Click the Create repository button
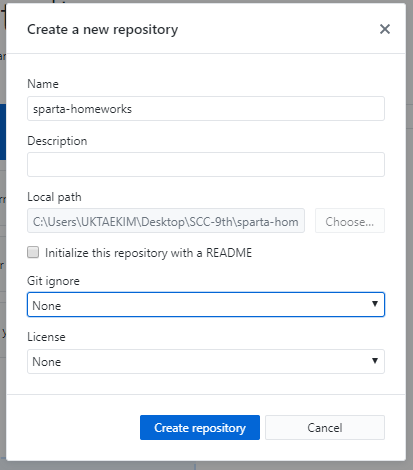The height and width of the screenshot is (470, 413). (200, 427)
